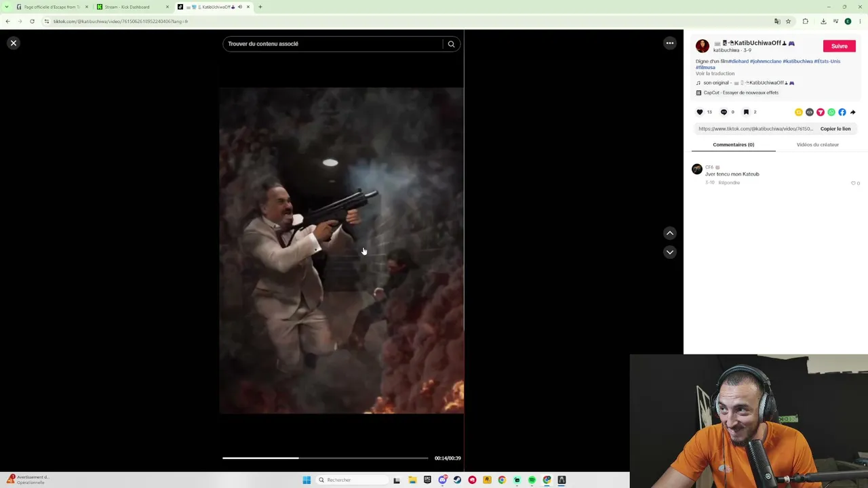Switch to the 'Vidéos du créateur' tab
This screenshot has width=868, height=488.
[x=817, y=145]
